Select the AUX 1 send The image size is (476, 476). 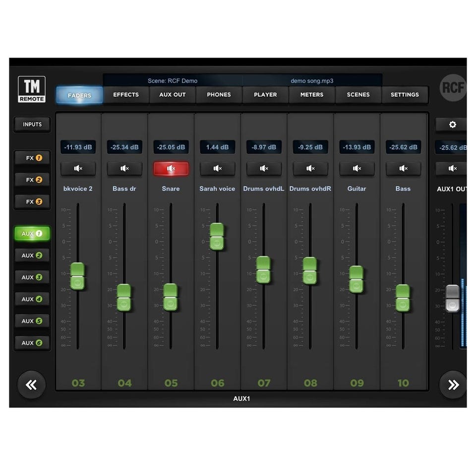click(32, 234)
